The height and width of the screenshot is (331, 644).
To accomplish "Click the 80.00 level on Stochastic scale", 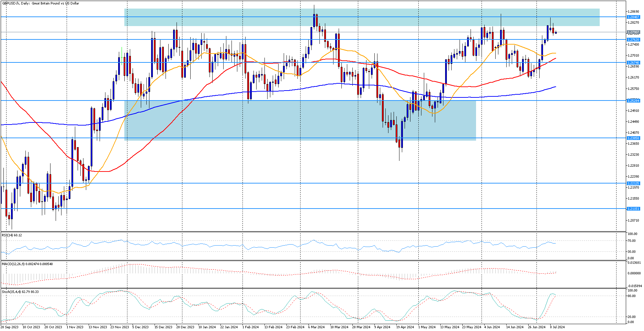I will click(x=631, y=296).
